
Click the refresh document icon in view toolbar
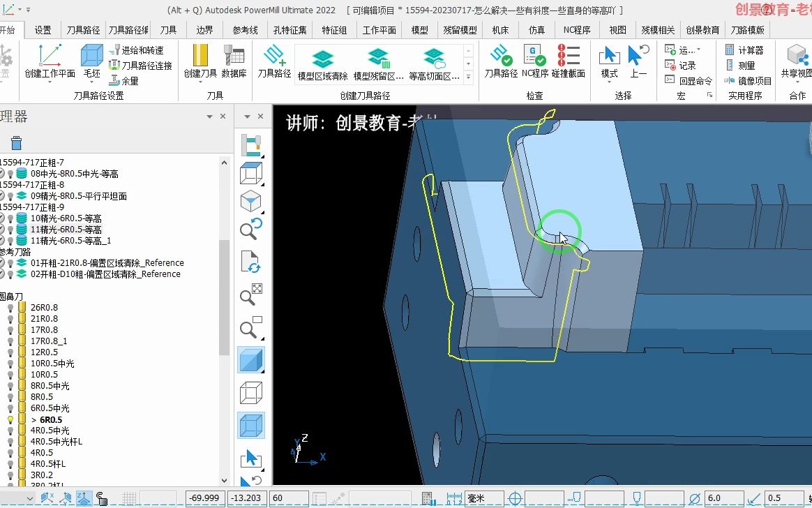pyautogui.click(x=251, y=262)
